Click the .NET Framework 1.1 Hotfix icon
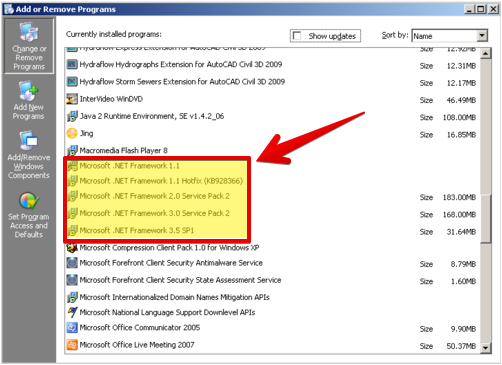Viewport: 502px width, 365px height. click(73, 181)
